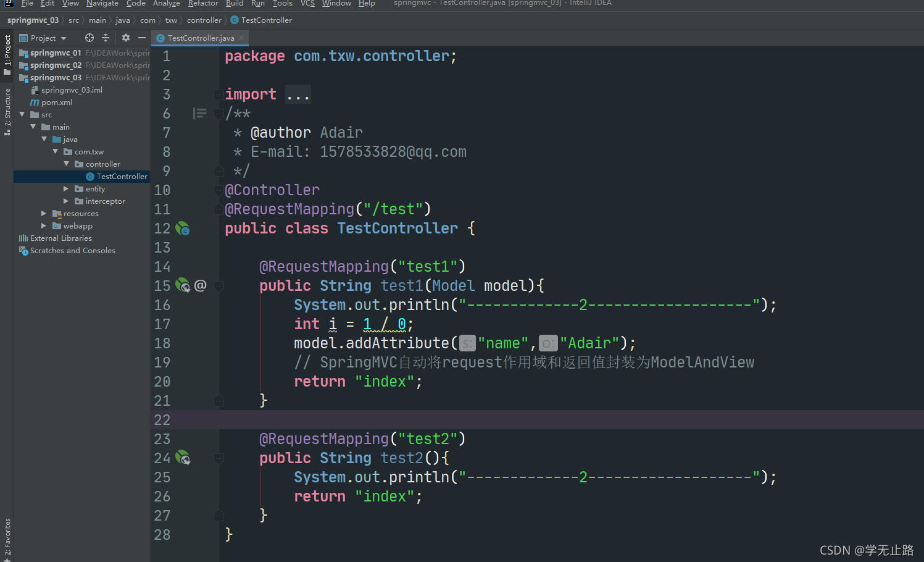This screenshot has width=924, height=562.
Task: Toggle the Favorites tool window sidebar tab
Action: (x=7, y=539)
